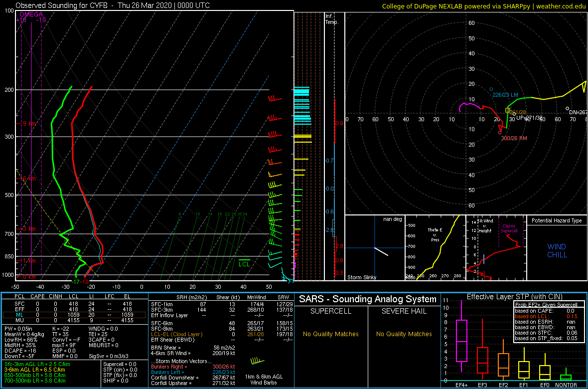
Task: Click 'Bunkers Right = 300/26 kt'
Action: (193, 367)
